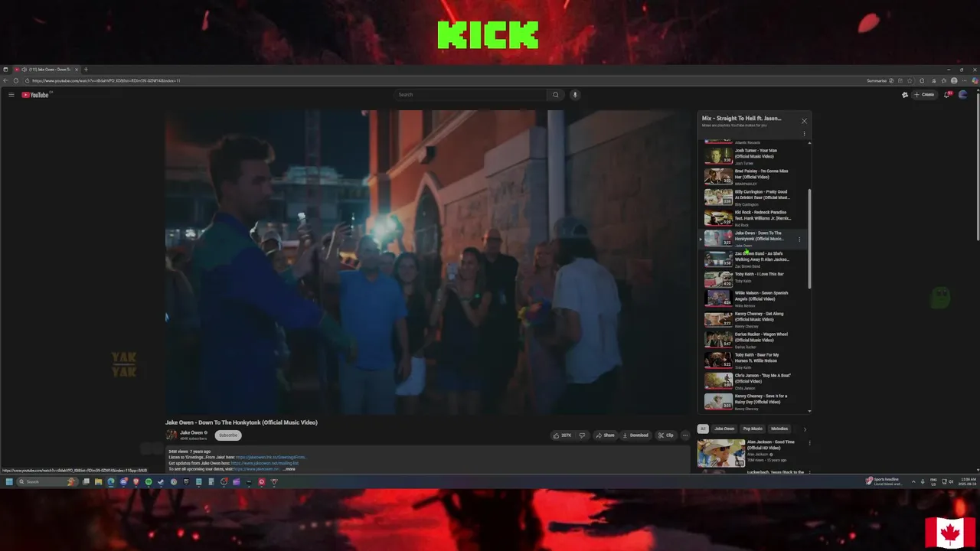Click the video player area
Viewport: 980px width, 551px height.
tap(427, 262)
